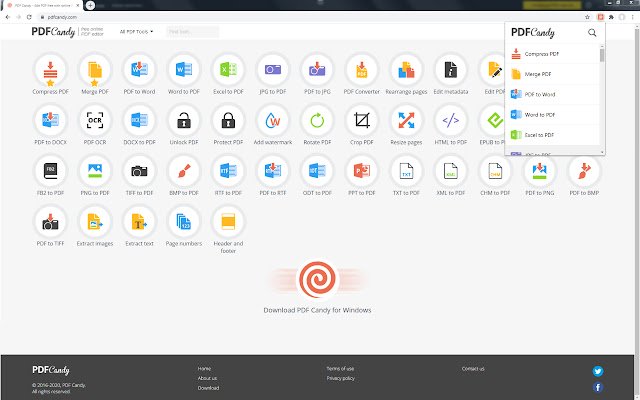Open the Twitter social icon

tap(598, 371)
